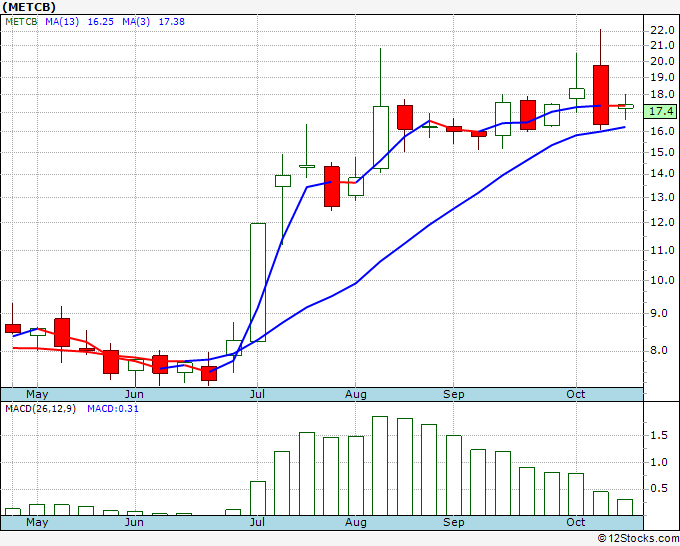Click the 17.38 moving average value
This screenshot has width=680, height=546.
[x=172, y=22]
